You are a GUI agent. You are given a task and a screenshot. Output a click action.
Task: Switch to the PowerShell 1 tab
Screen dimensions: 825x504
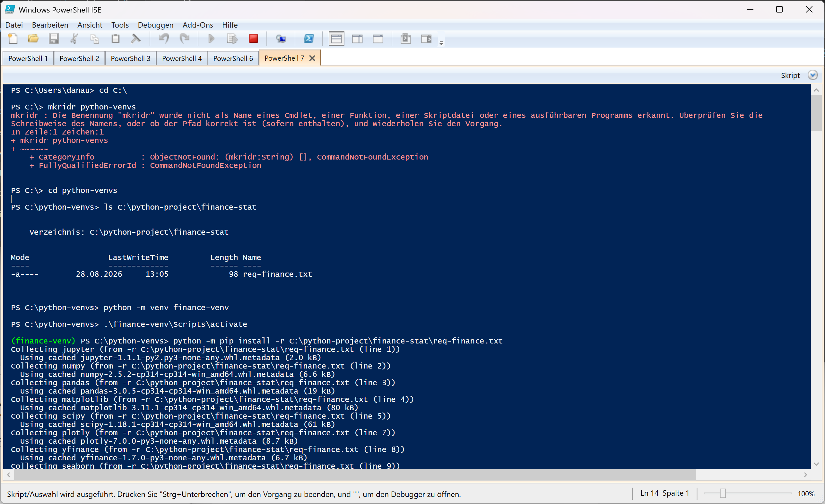coord(28,58)
